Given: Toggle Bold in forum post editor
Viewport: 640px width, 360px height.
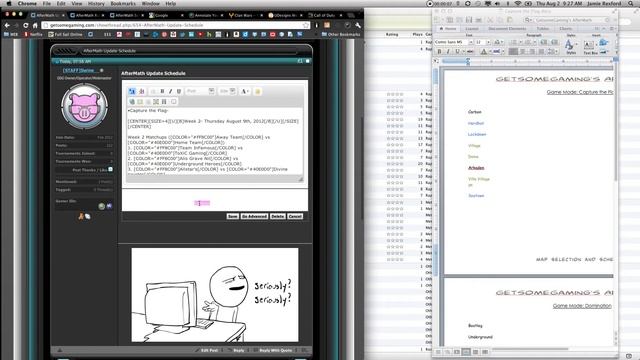Looking at the screenshot, I should point(162,91).
